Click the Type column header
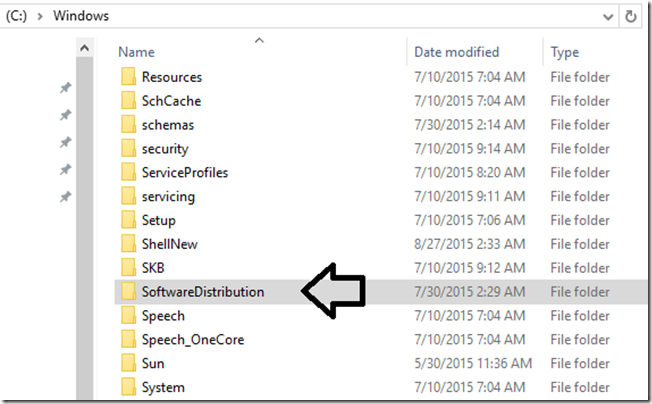Viewport: 652px width, 404px height. [565, 51]
